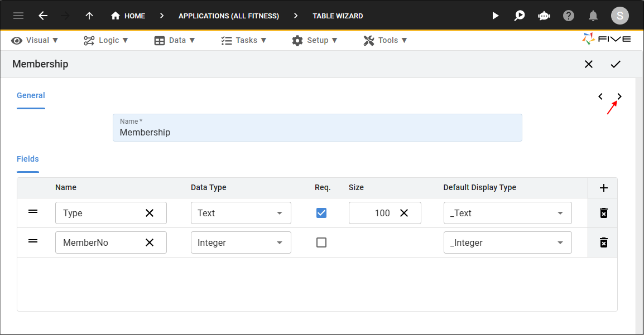
Task: Open notifications with the bell icon
Action: 593,16
